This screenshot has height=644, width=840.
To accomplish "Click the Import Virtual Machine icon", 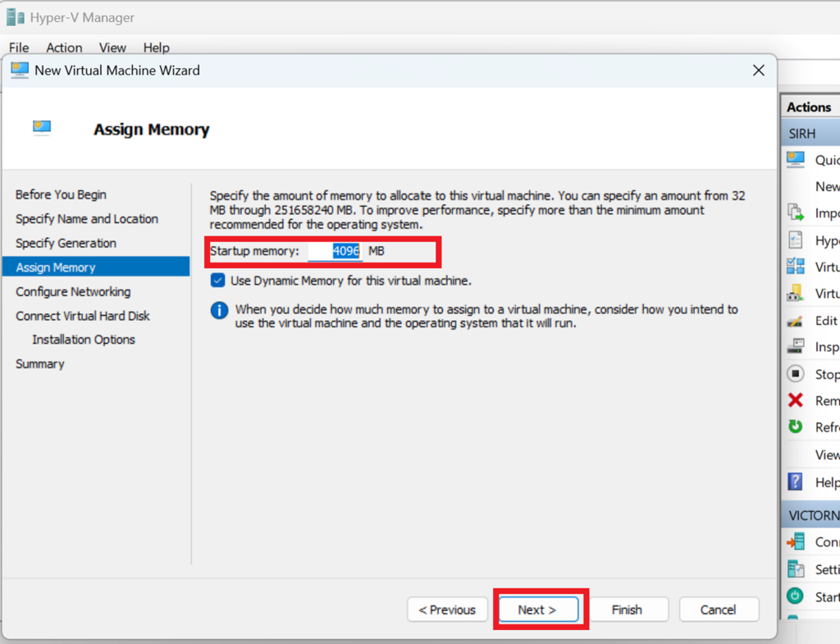I will pos(795,213).
